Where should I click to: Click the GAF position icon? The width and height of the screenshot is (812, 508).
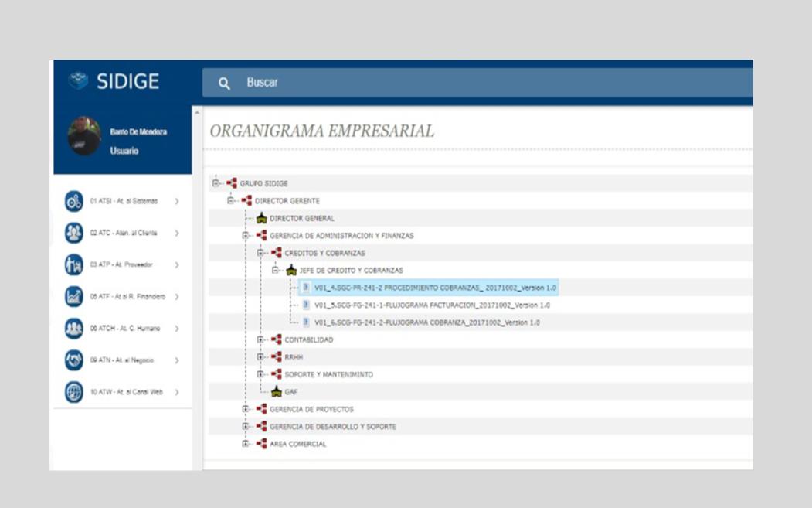[277, 391]
